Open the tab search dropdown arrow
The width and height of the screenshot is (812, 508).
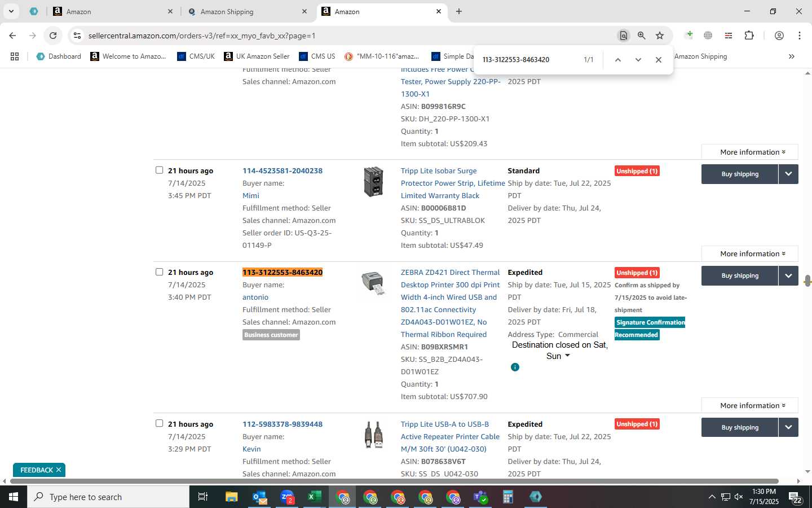(x=11, y=11)
